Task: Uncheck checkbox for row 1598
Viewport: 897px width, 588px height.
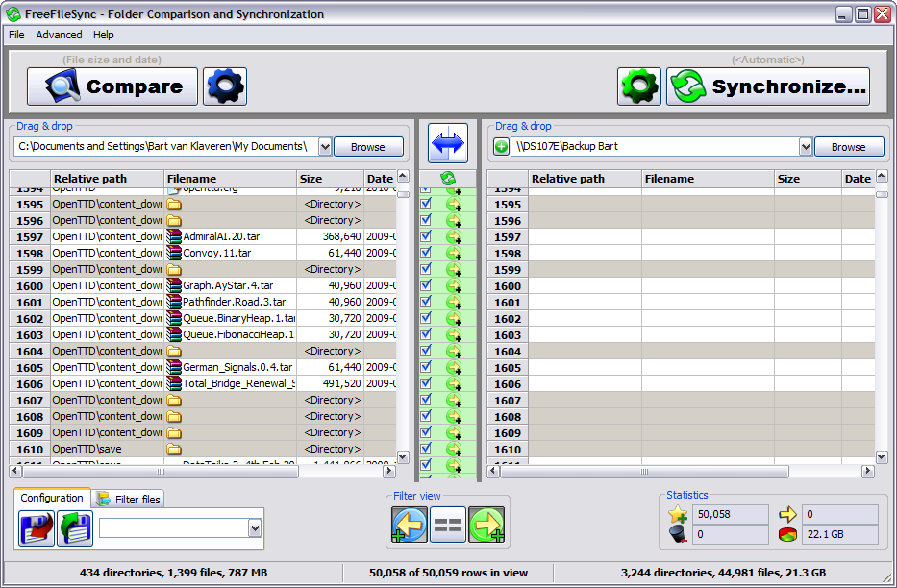Action: point(426,252)
